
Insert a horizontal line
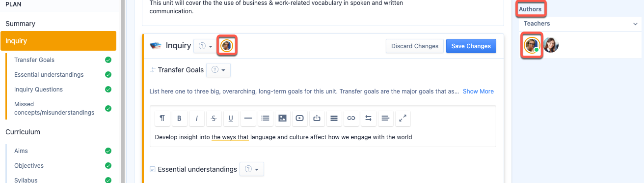(x=248, y=118)
